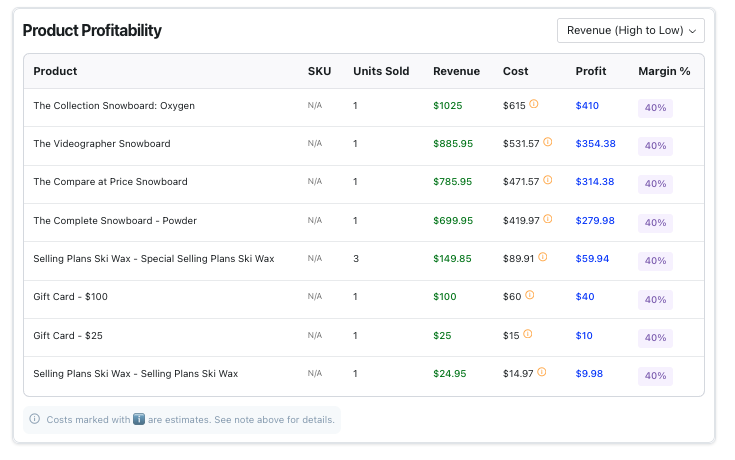Click the 40% margin badge for Gift Card - $25
Image resolution: width=735 pixels, height=460 pixels.
655,337
